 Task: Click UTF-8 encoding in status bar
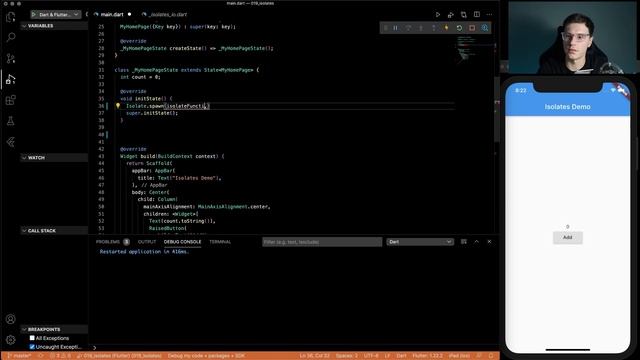tap(371, 356)
